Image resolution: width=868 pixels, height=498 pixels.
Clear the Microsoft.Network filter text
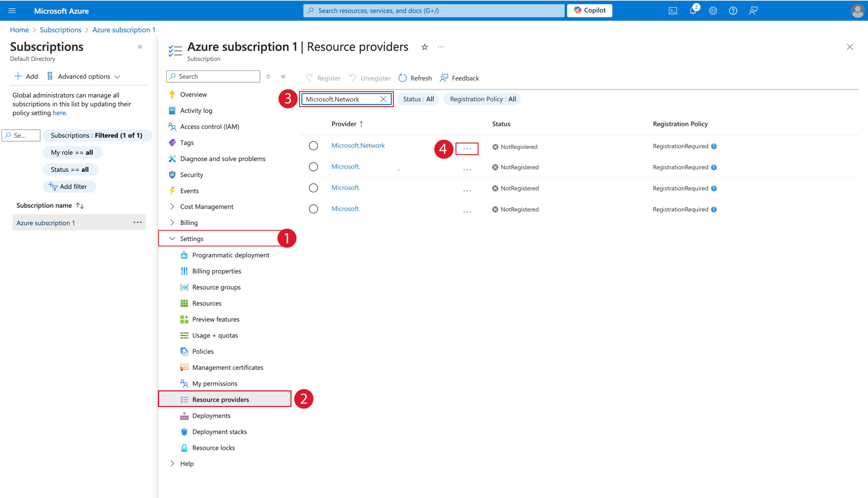coord(383,99)
